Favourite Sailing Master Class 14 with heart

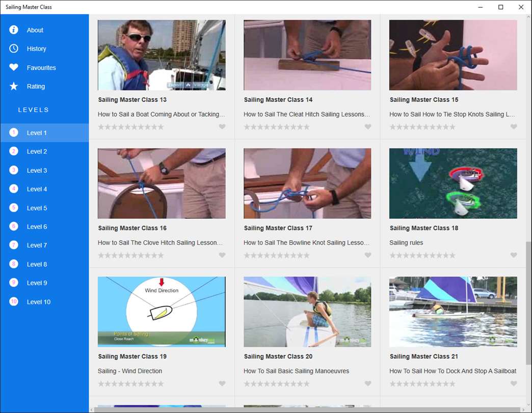368,126
